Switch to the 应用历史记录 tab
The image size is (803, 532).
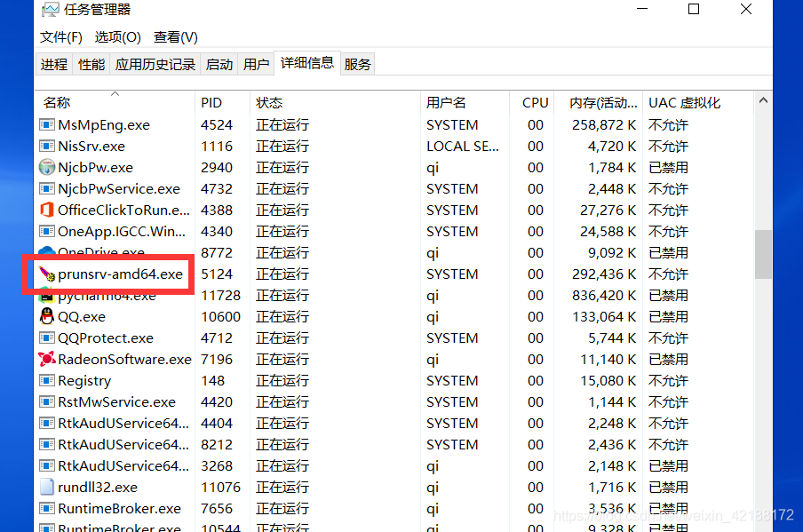155,64
